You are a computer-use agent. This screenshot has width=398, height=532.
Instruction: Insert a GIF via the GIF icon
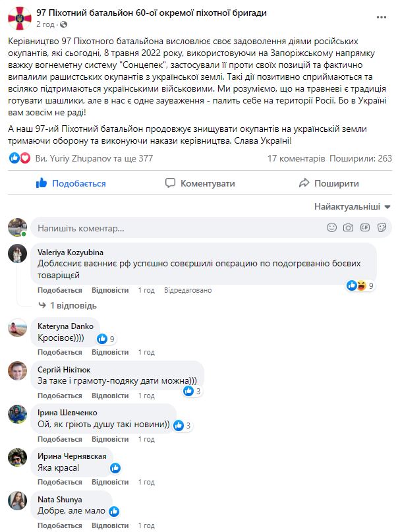tap(364, 227)
